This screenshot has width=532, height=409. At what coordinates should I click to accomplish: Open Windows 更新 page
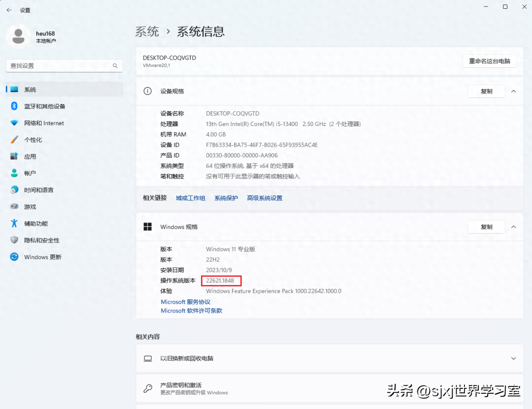65,257
